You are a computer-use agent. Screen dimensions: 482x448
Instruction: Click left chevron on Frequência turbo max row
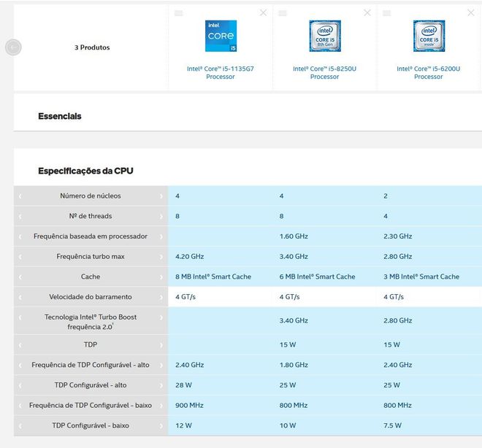pyautogui.click(x=20, y=257)
